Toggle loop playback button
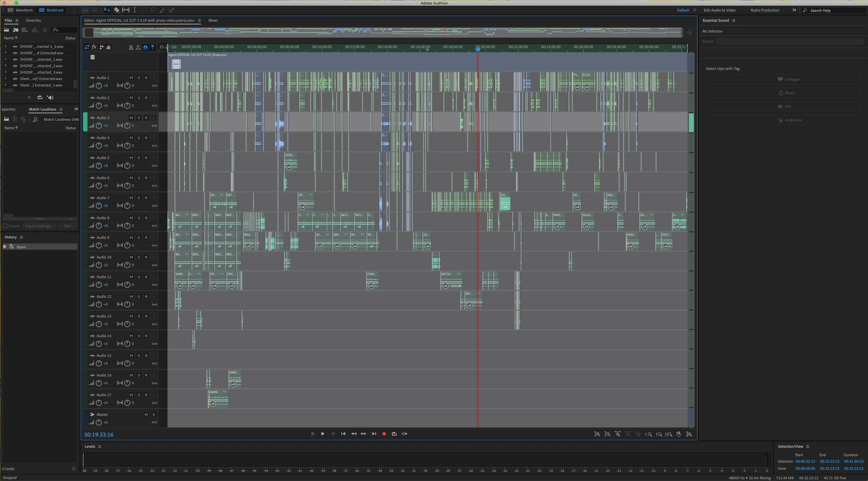 (x=394, y=434)
